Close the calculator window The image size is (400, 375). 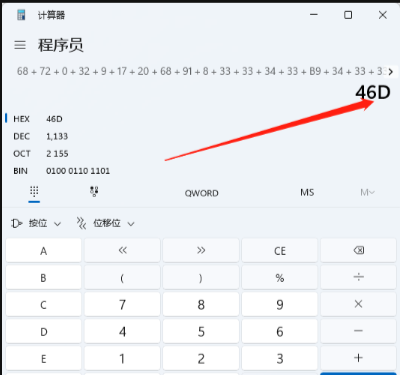(x=383, y=15)
